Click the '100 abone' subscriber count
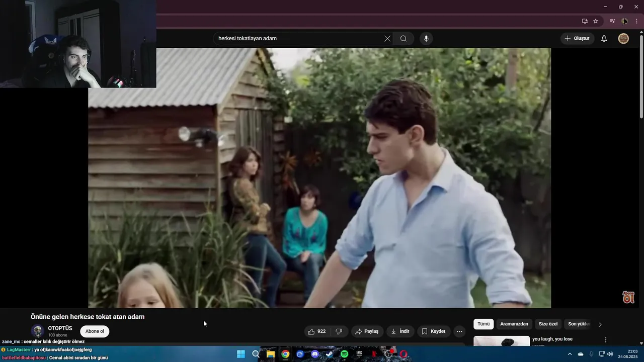Viewport: 644px width, 362px height. coord(57,335)
